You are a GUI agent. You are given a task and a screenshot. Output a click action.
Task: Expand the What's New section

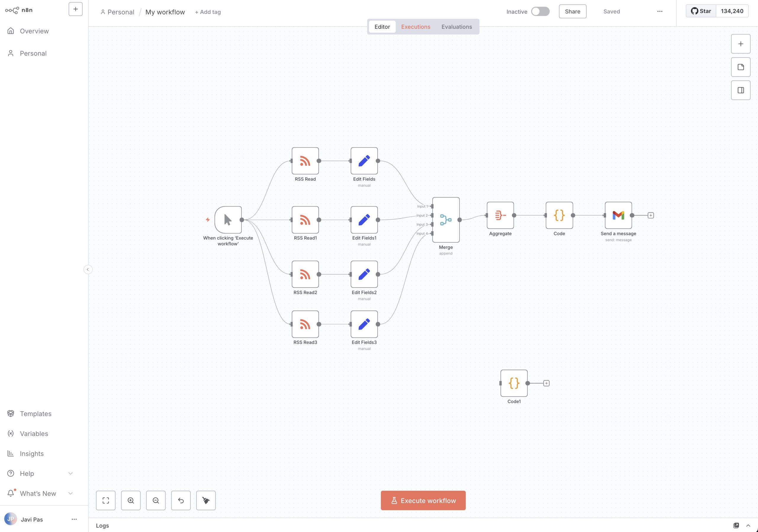[70, 493]
